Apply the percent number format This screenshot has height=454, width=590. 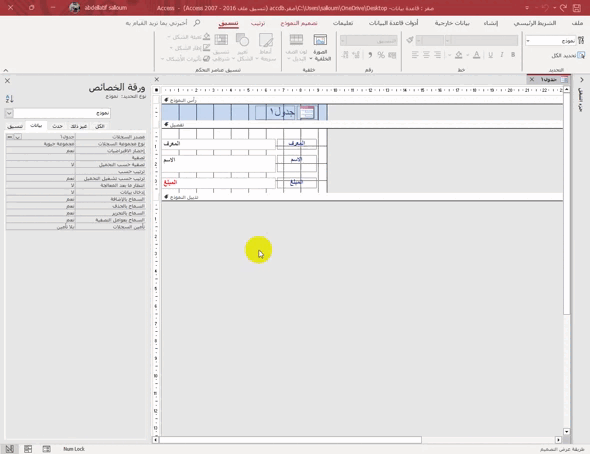381,55
